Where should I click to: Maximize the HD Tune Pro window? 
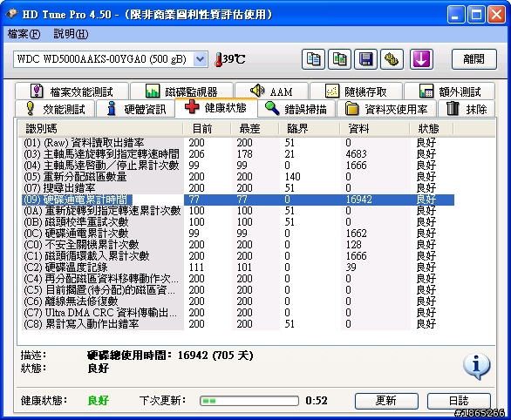pos(476,14)
